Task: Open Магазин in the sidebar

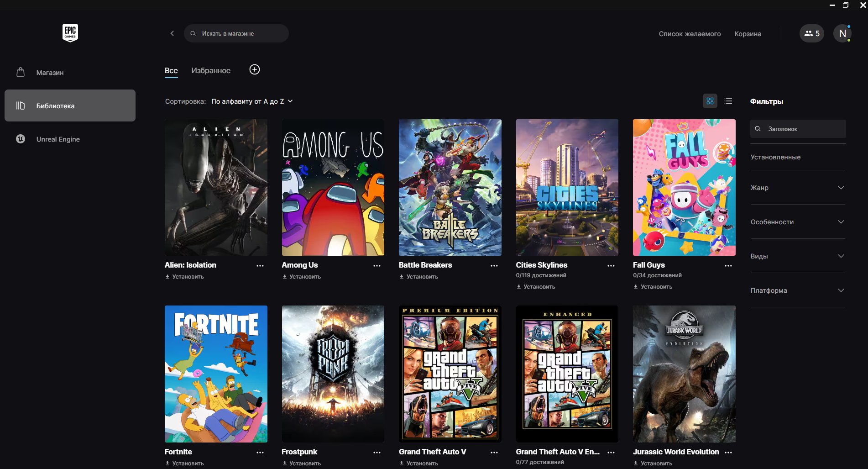Action: pos(50,73)
